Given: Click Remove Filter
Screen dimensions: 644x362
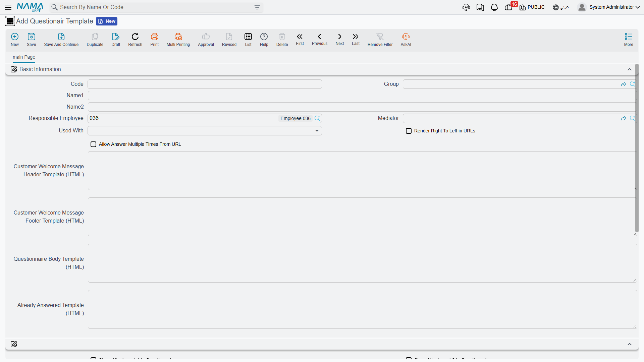Looking at the screenshot, I should tap(380, 39).
